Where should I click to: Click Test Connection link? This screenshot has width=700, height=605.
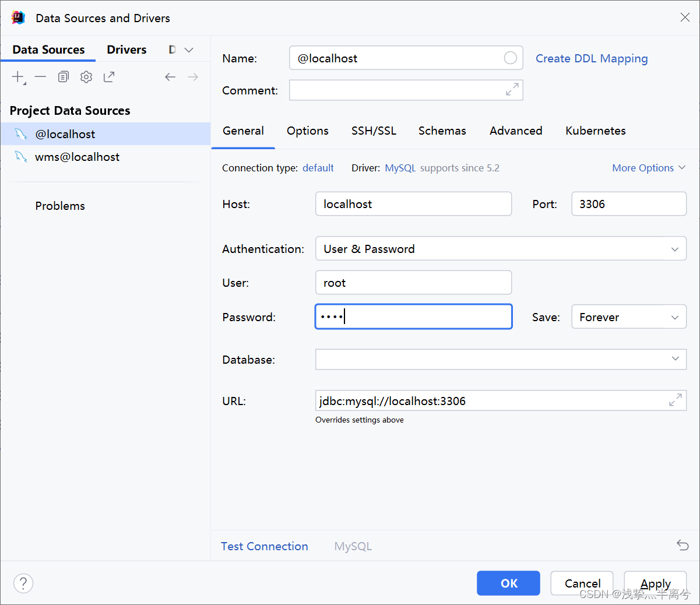(x=264, y=546)
